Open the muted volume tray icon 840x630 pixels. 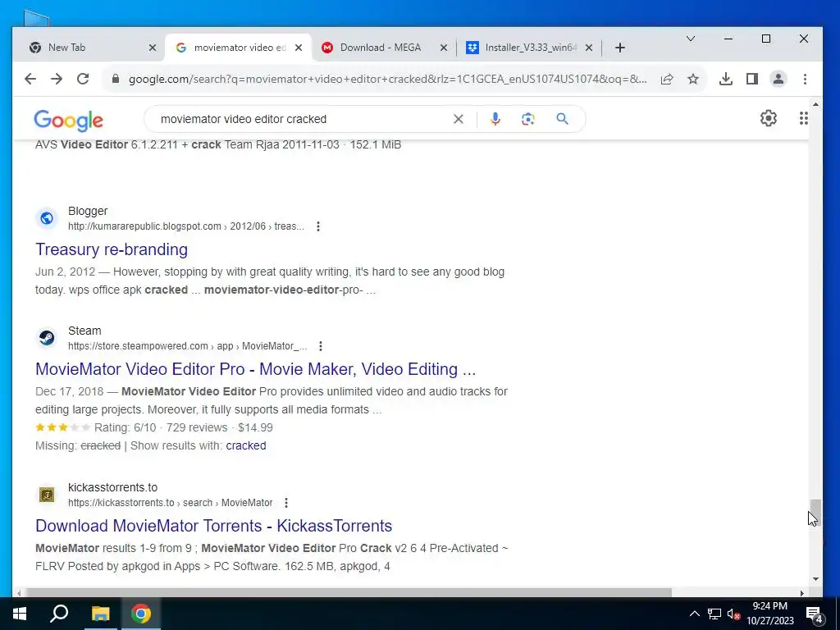(x=733, y=614)
